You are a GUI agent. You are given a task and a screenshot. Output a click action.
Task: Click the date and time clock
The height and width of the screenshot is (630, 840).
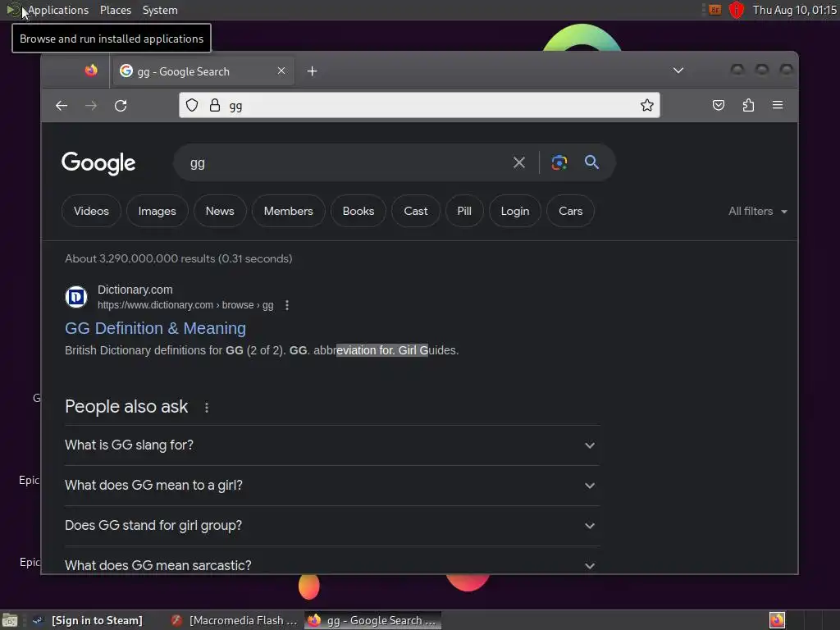click(794, 10)
